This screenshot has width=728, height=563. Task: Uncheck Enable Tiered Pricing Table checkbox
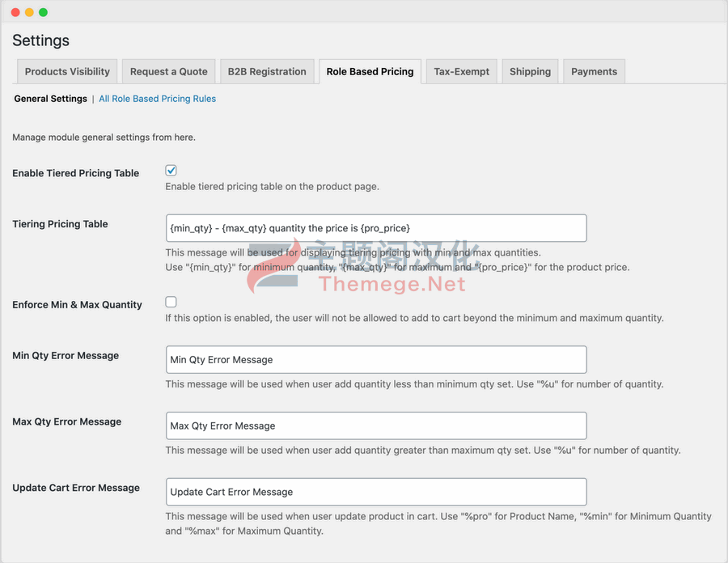(171, 171)
